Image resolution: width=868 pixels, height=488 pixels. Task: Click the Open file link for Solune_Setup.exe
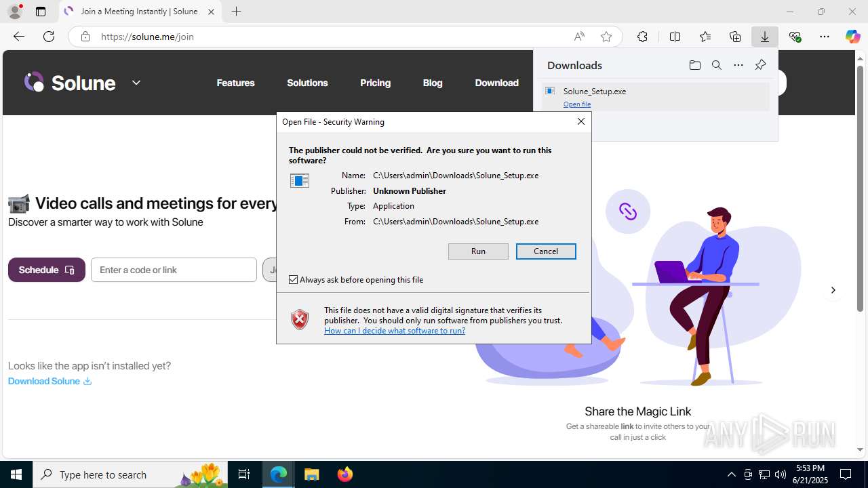coord(577,104)
